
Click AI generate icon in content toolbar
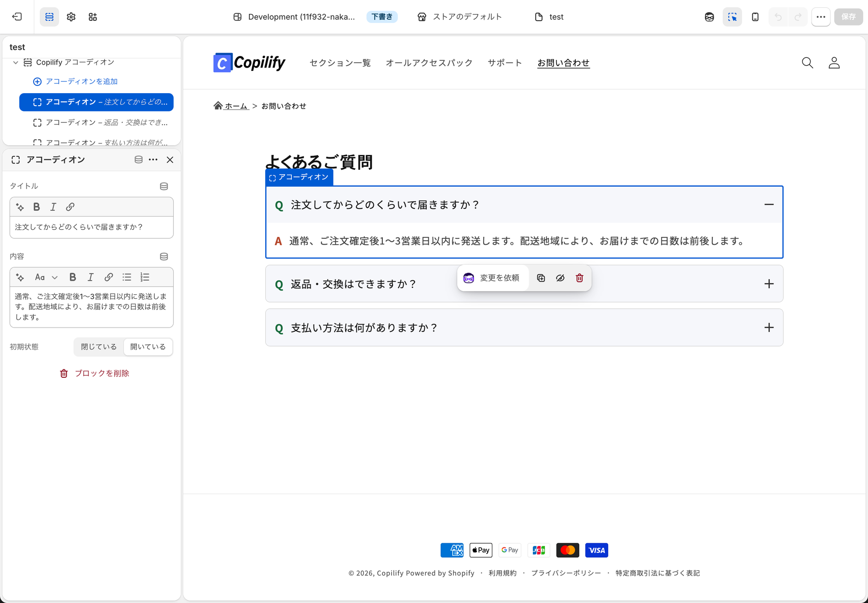20,277
